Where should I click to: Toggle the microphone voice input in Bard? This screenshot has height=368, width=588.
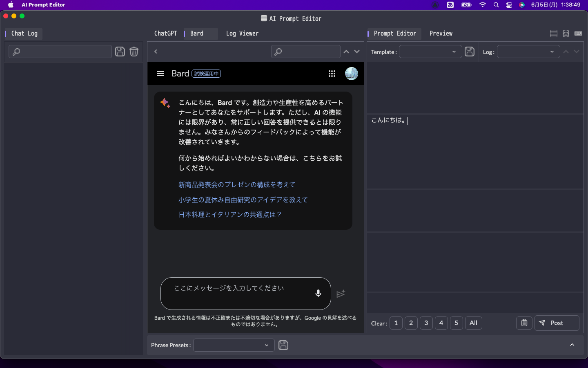(x=318, y=293)
